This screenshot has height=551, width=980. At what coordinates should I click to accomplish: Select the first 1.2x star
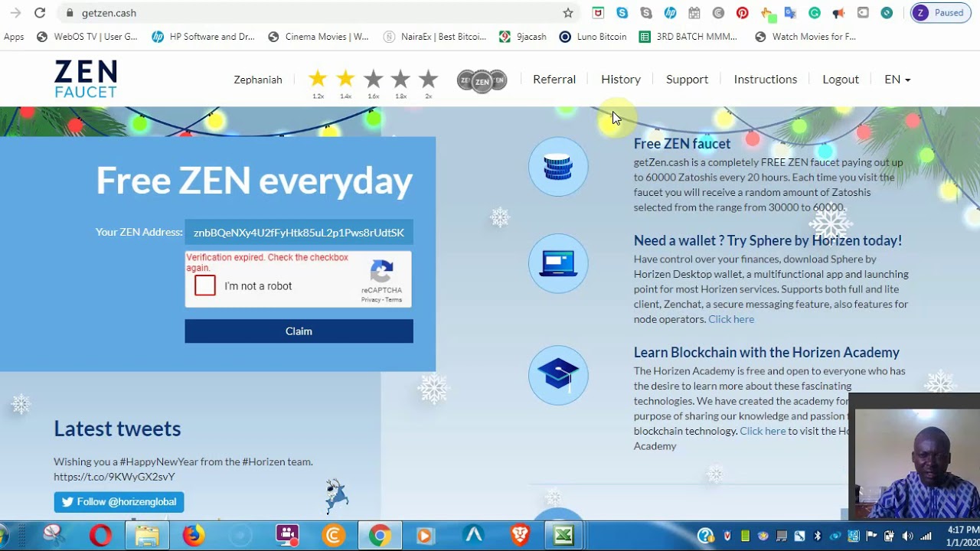click(318, 78)
